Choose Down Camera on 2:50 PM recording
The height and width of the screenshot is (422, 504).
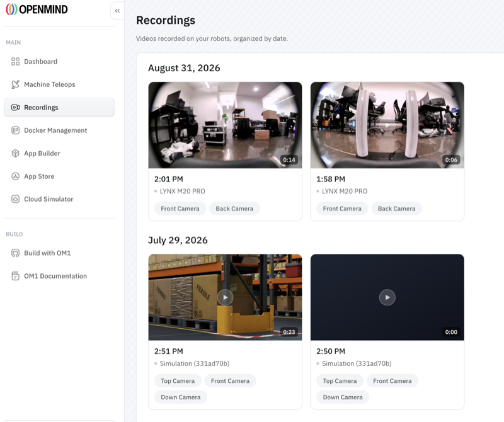coord(343,397)
